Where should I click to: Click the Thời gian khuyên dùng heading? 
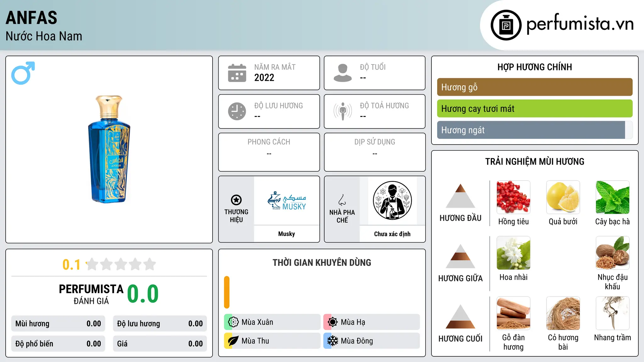322,263
